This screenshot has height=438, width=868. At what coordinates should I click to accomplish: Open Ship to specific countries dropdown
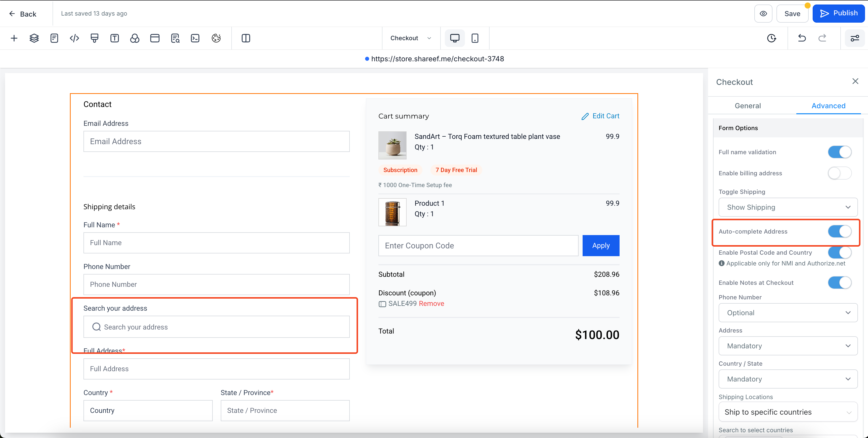[788, 412]
